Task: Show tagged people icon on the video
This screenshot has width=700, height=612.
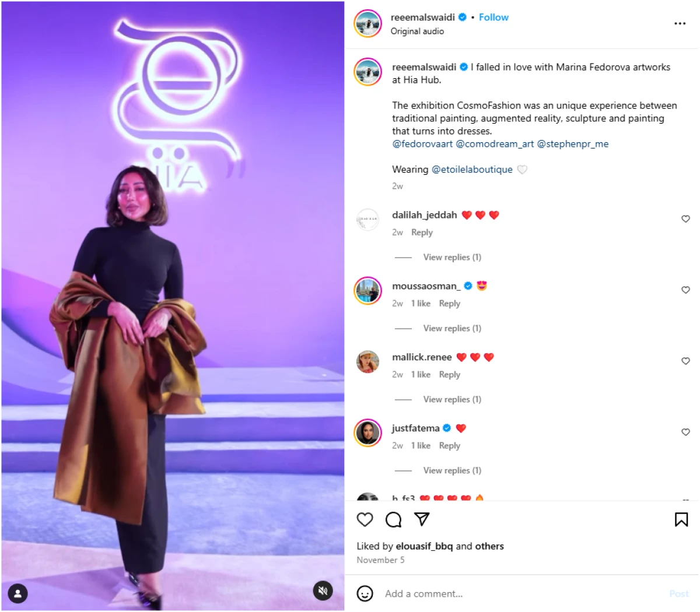Action: point(18,593)
